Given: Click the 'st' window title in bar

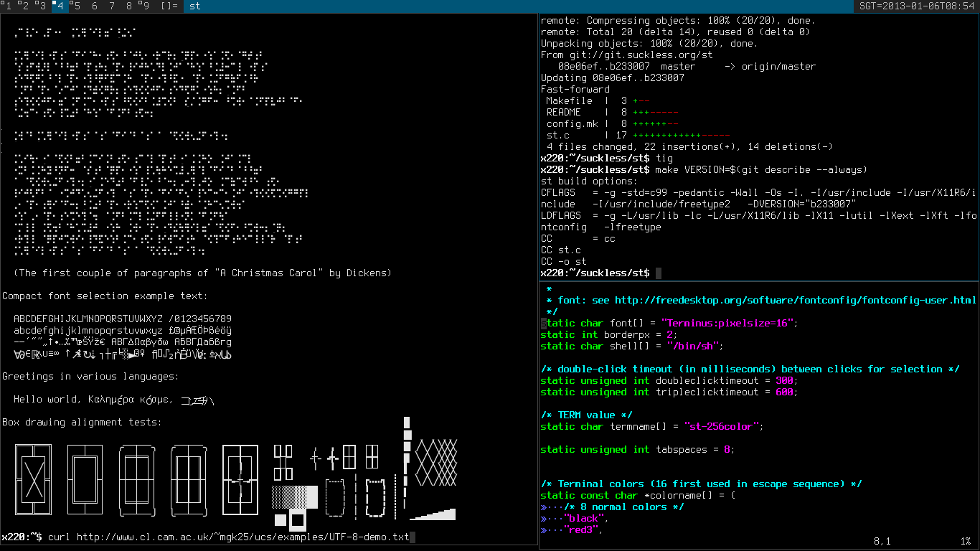Looking at the screenshot, I should tap(194, 6).
